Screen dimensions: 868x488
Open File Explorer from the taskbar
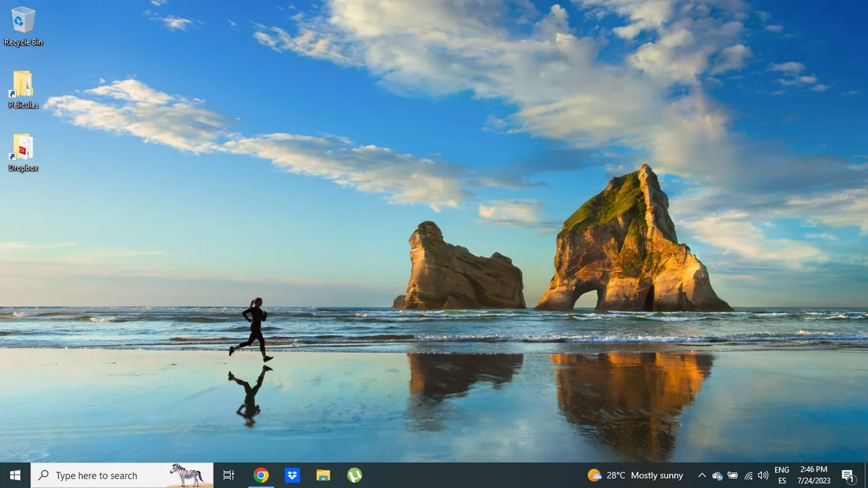point(323,475)
